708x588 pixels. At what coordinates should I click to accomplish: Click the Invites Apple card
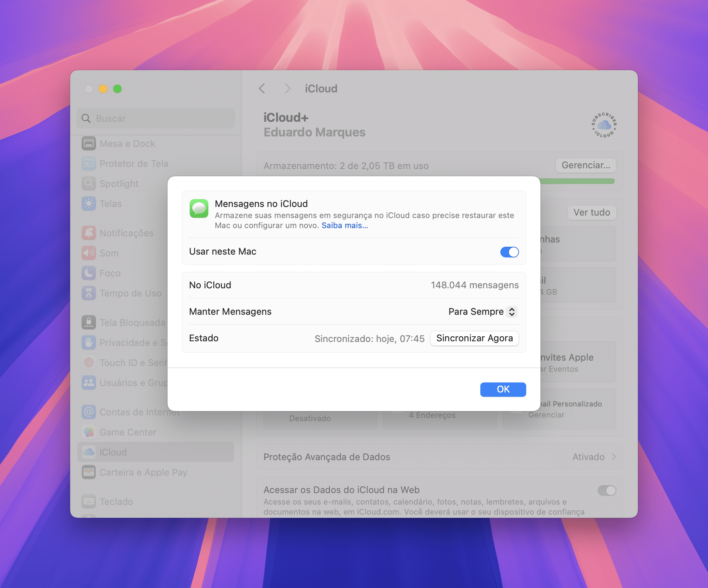578,362
